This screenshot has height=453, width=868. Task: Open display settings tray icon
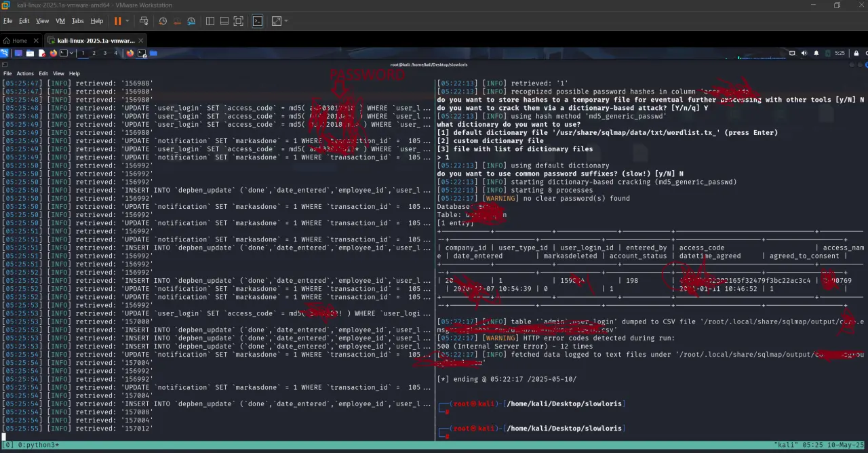(x=792, y=53)
